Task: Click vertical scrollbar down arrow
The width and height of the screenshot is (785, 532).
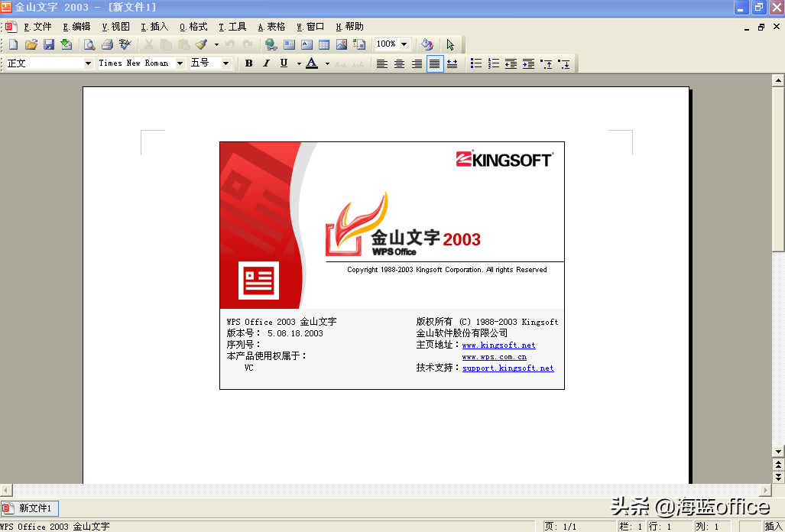Action: [x=778, y=452]
